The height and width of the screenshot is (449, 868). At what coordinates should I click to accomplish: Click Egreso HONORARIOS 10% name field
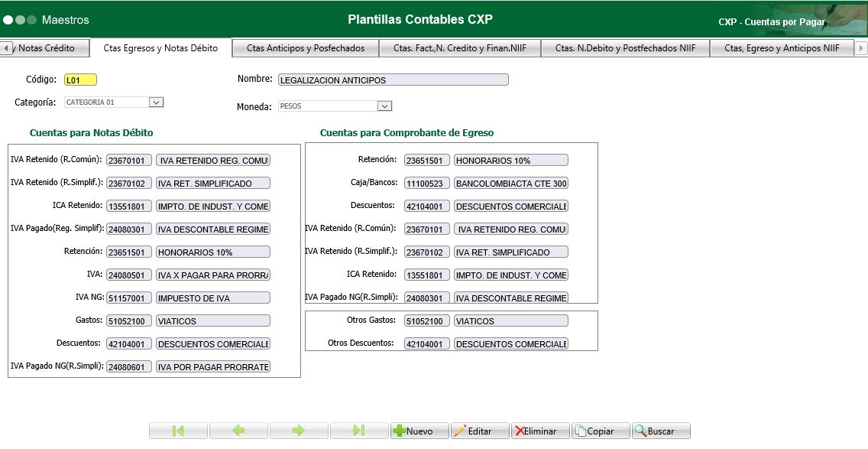coord(511,160)
